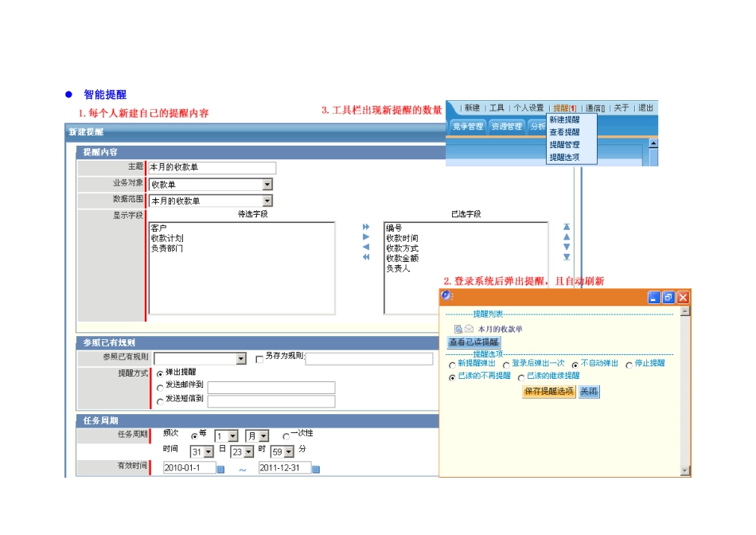
Task: Open the 新建 toolbar menu
Action: coord(472,107)
